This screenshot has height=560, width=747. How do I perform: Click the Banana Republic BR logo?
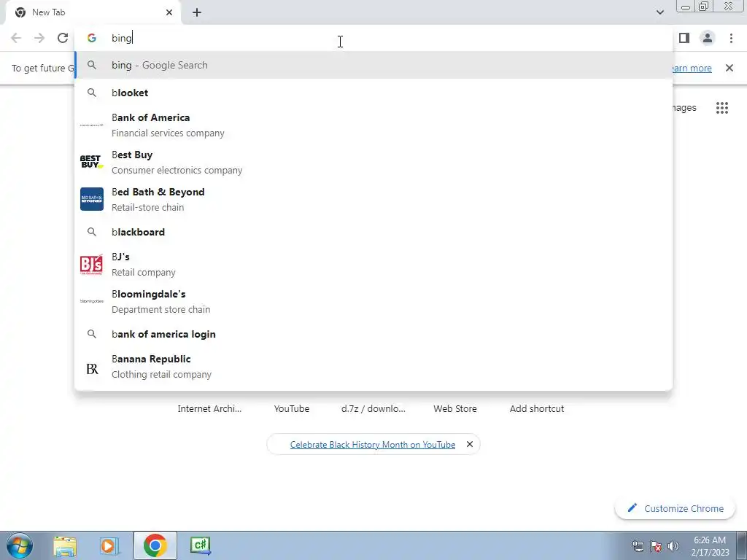click(x=92, y=368)
